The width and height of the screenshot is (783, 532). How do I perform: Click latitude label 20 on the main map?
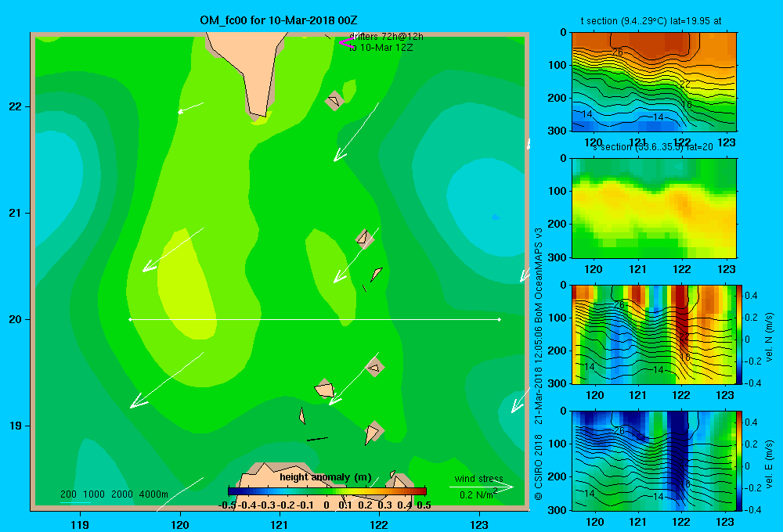[x=16, y=319]
